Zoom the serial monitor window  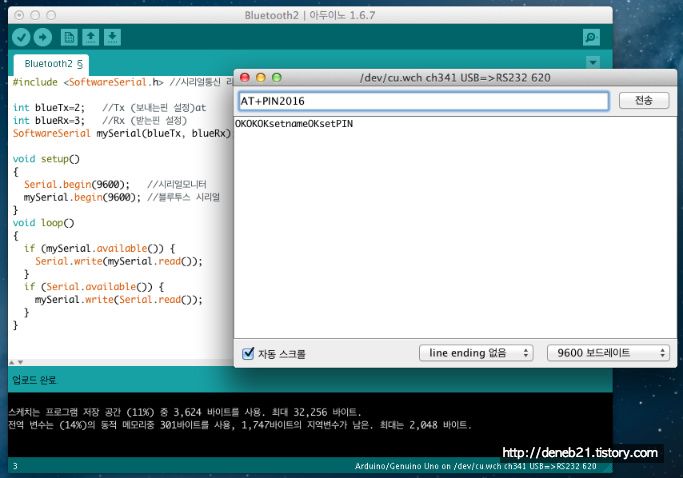coord(277,78)
